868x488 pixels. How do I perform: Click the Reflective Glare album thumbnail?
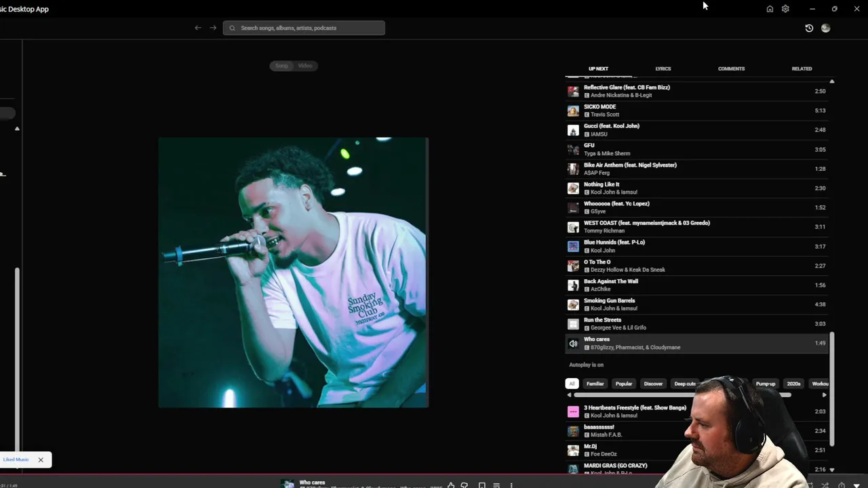(573, 91)
